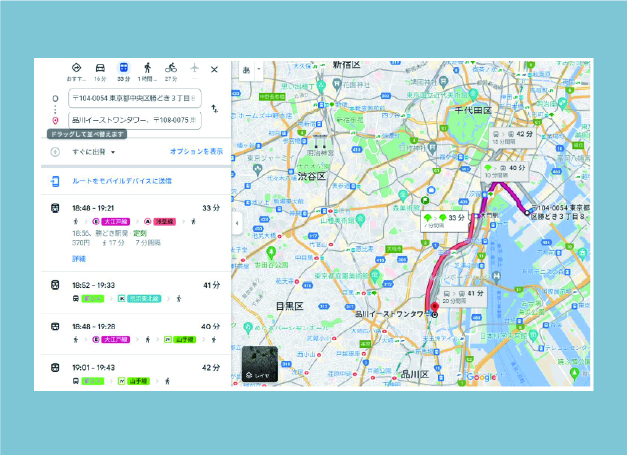The height and width of the screenshot is (455, 627).
Task: Click the 浅草線 badge in first route
Action: point(164,222)
